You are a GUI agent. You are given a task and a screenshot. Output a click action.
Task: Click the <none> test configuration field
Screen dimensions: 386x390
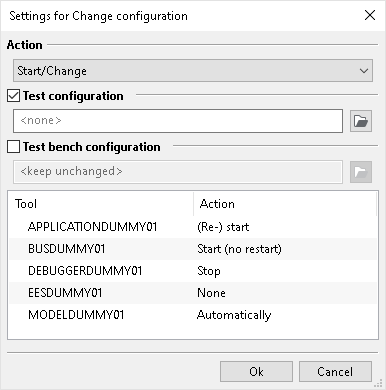(178, 121)
